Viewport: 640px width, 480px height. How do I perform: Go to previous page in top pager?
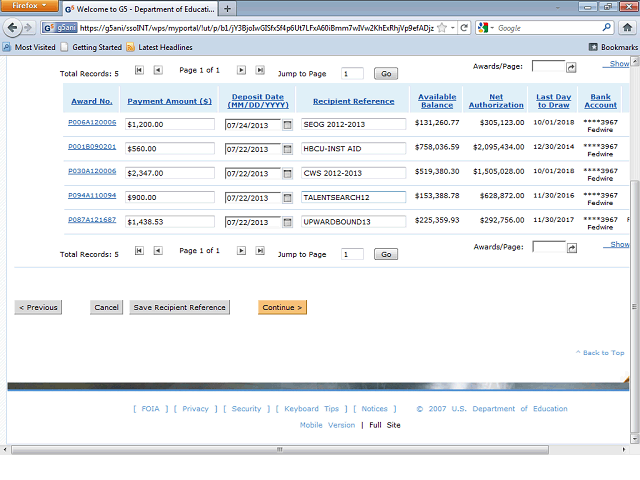click(158, 70)
